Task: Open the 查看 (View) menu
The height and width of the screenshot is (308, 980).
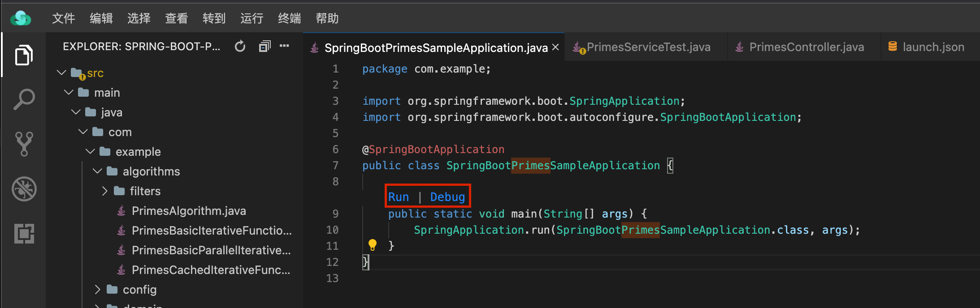Action: 176,18
